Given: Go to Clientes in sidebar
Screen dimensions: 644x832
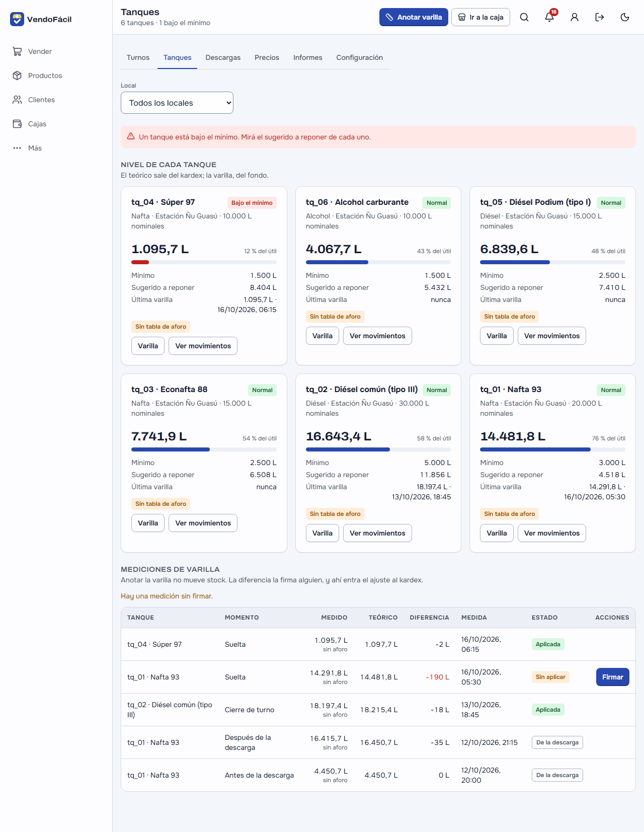Looking at the screenshot, I should click(x=41, y=100).
